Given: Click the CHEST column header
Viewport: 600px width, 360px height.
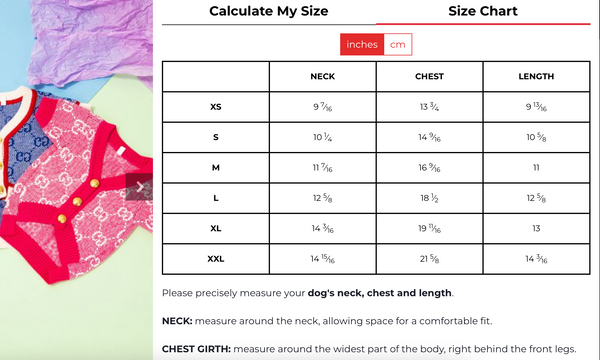Looking at the screenshot, I should tap(429, 76).
